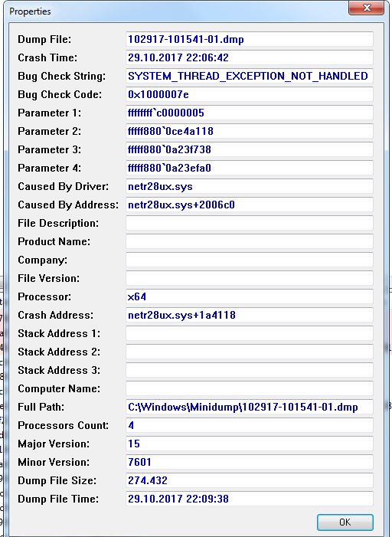Click the Parameter 4 value field
This screenshot has height=537, width=392.
(250, 168)
